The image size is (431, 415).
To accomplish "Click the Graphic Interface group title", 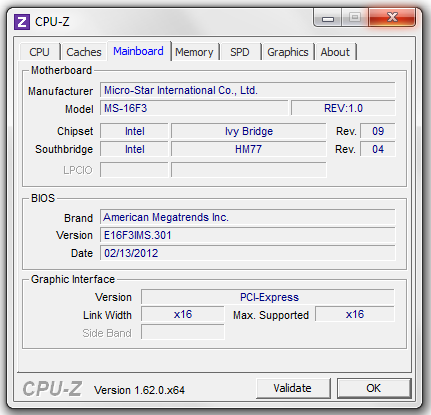I will pos(73,279).
